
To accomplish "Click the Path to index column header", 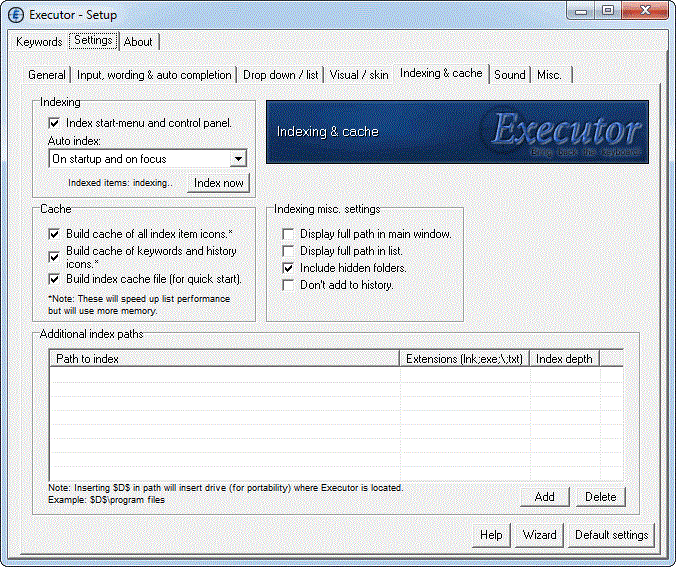I will 225,359.
